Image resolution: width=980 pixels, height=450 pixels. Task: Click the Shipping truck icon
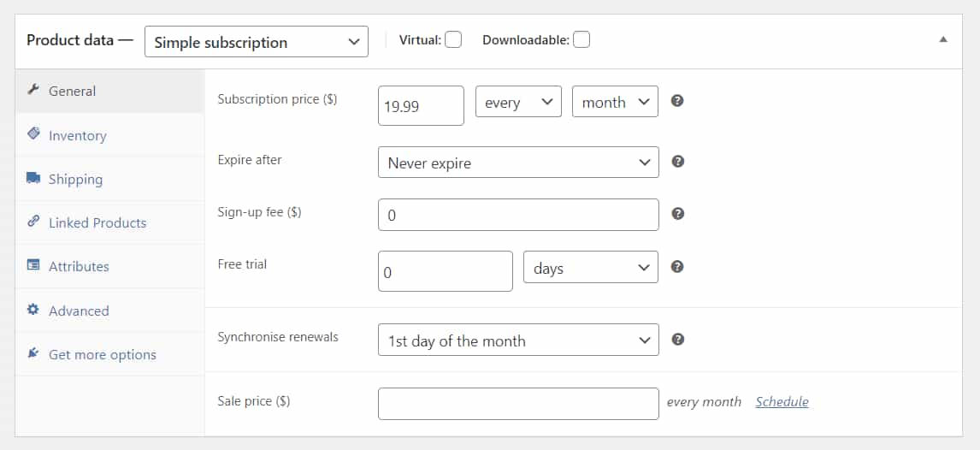pyautogui.click(x=33, y=178)
